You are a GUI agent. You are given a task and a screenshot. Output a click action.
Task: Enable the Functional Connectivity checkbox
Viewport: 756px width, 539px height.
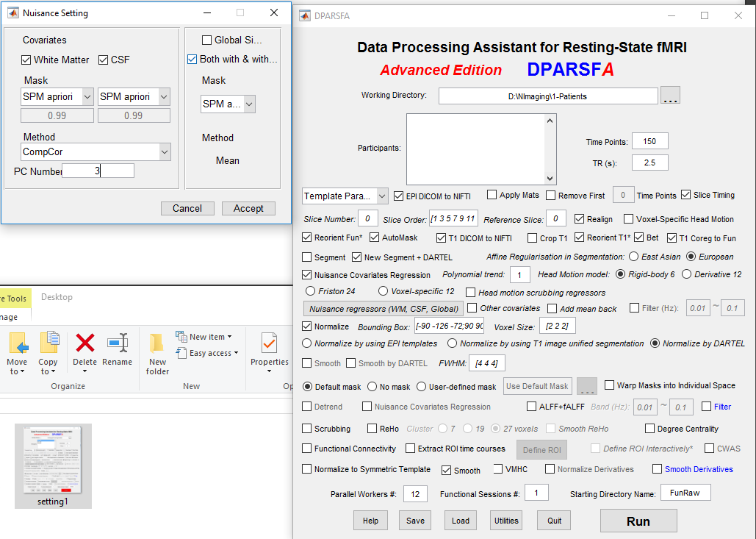(306, 449)
